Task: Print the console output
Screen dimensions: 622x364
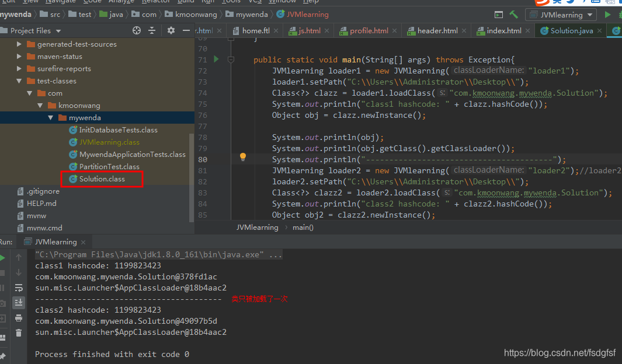Action: click(x=19, y=318)
